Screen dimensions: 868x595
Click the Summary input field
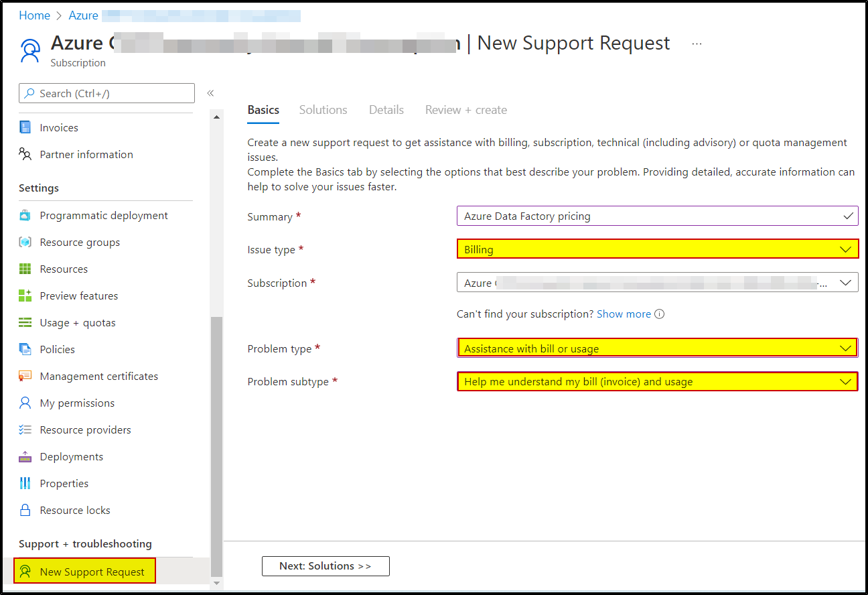(x=657, y=216)
